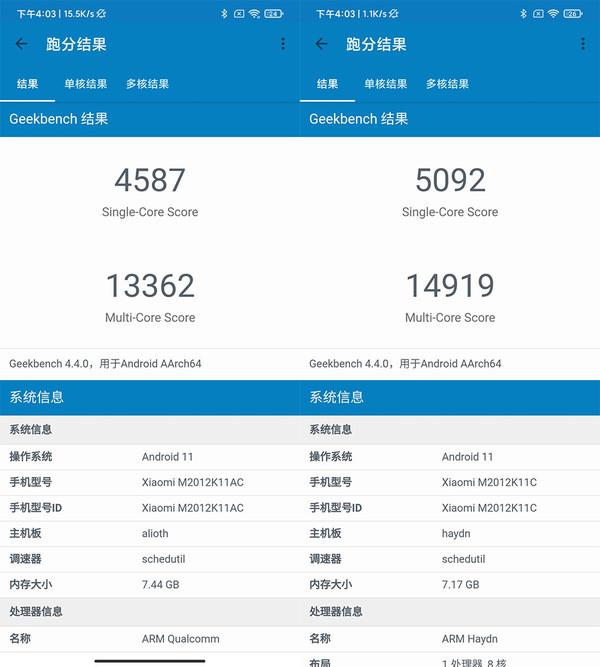Click Geekbench 4.4.0 version text in right screenshot
The image size is (600, 667).
(405, 364)
